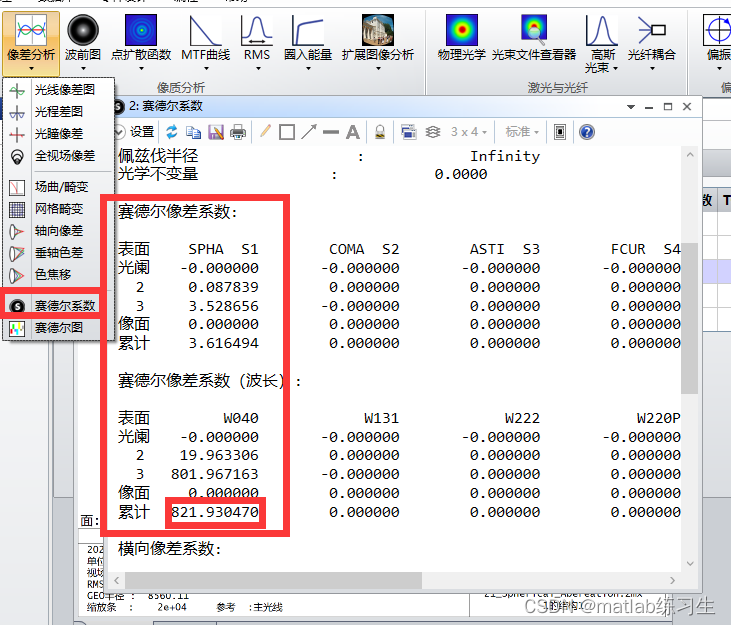Open the 光纤耦合 fiber coupling tool

pos(652,43)
